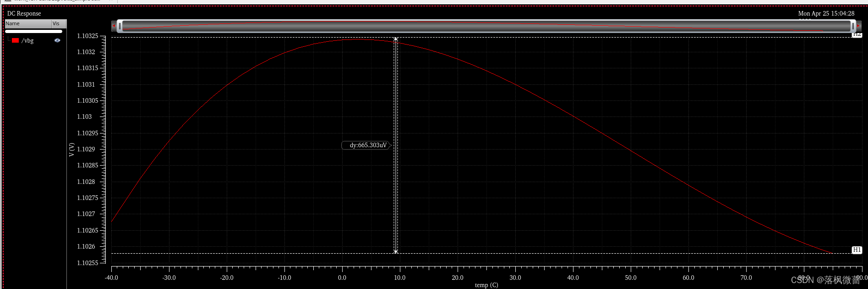
Task: Click the left grip handle of zoom slider
Action: [120, 26]
